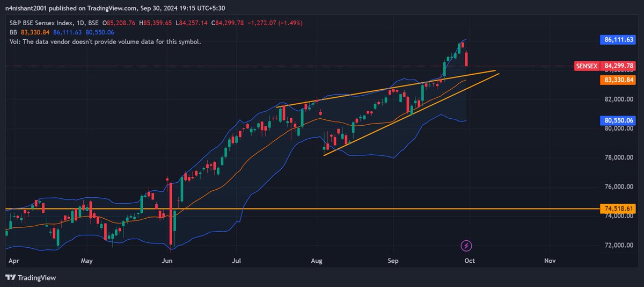Image resolution: width=644 pixels, height=287 pixels.
Task: Click the purple lightning event icon
Action: (x=466, y=246)
